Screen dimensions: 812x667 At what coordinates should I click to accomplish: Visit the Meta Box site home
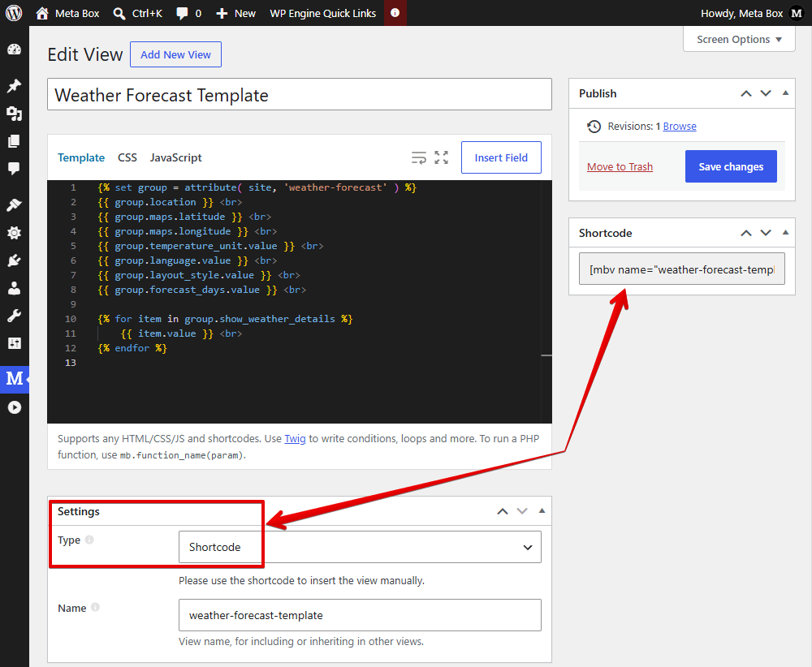pos(67,13)
